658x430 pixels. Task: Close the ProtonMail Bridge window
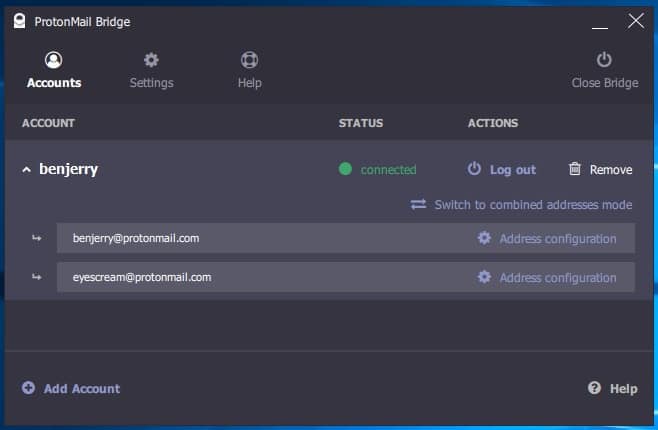coord(636,21)
